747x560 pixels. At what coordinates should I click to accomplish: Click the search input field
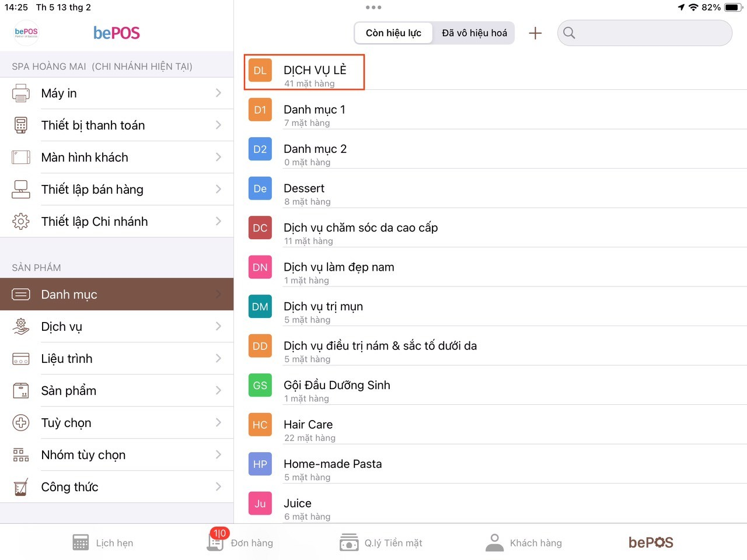(x=651, y=33)
